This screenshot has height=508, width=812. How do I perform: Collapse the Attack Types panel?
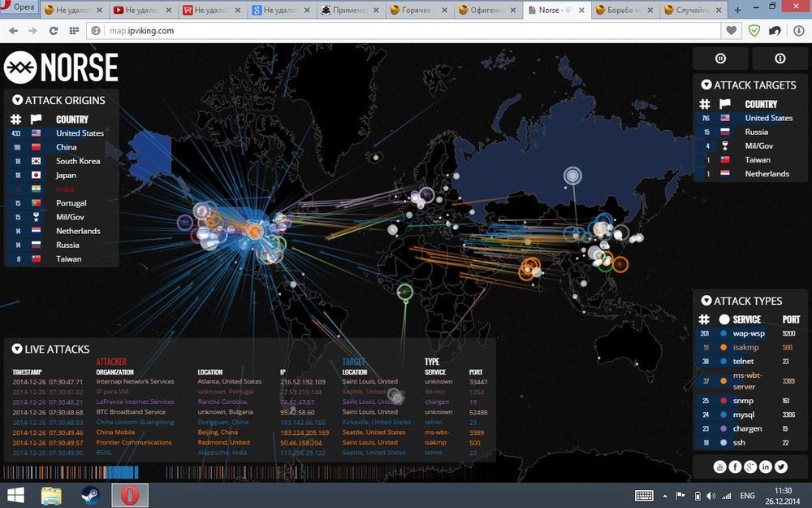(x=706, y=301)
